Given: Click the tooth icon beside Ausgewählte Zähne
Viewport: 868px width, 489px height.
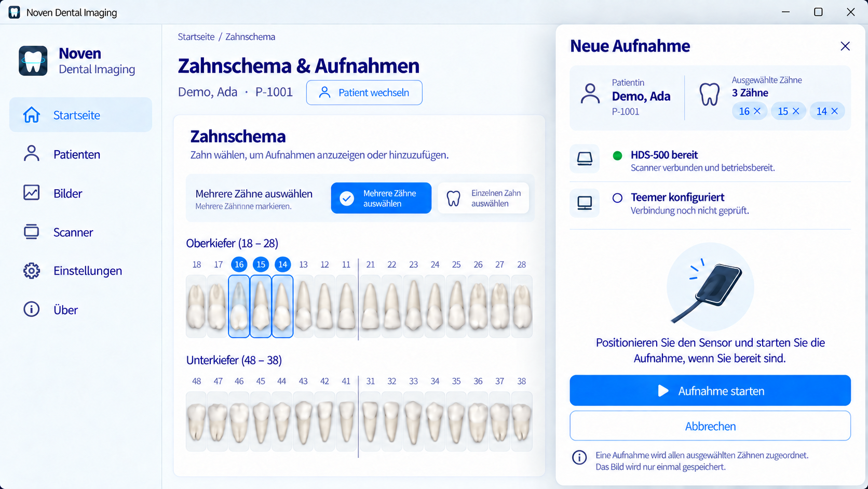Looking at the screenshot, I should click(710, 95).
